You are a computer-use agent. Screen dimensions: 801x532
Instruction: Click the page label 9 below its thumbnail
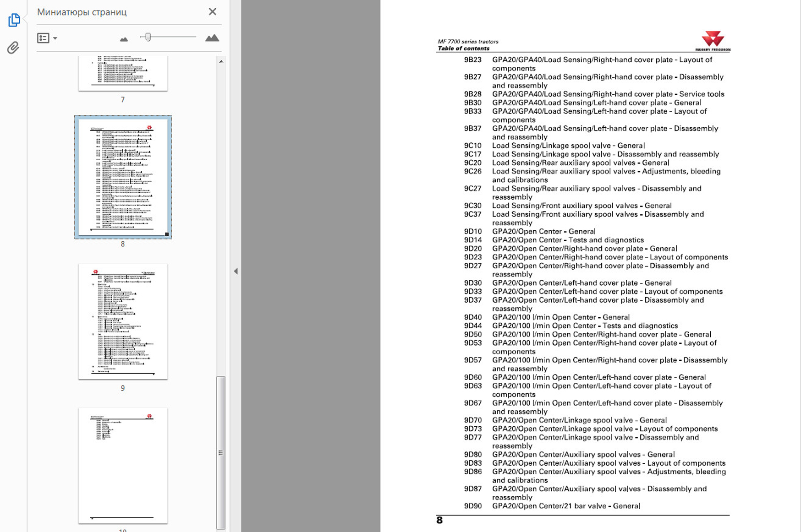122,388
